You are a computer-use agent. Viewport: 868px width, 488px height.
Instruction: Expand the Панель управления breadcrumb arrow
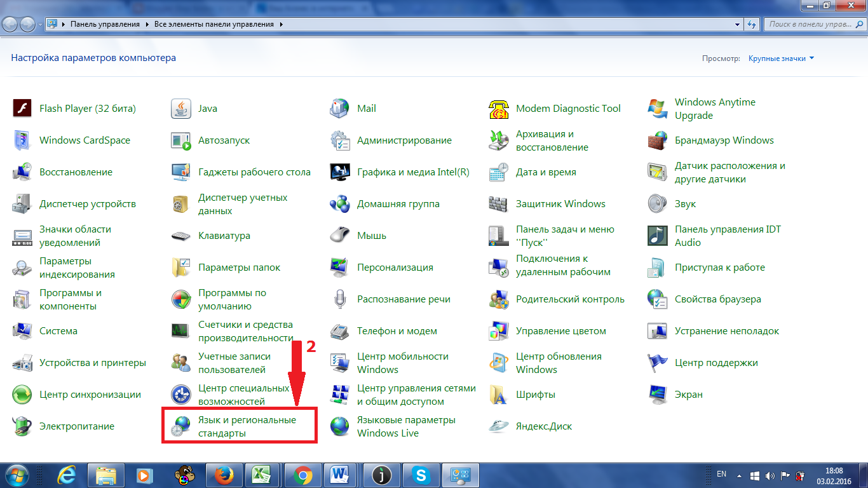146,24
